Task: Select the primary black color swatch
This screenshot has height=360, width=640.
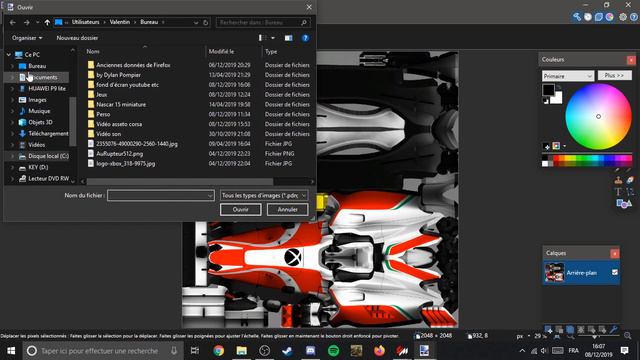Action: coord(548,90)
